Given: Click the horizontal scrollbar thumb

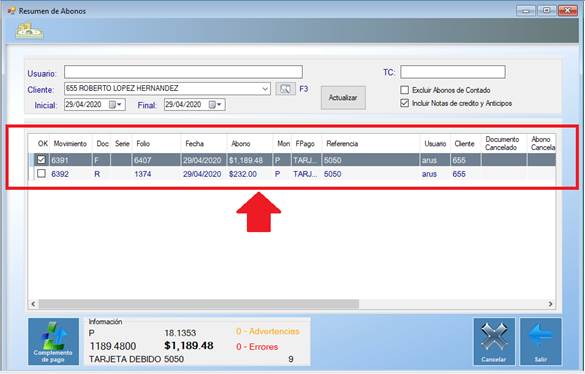Looking at the screenshot, I should (198, 304).
